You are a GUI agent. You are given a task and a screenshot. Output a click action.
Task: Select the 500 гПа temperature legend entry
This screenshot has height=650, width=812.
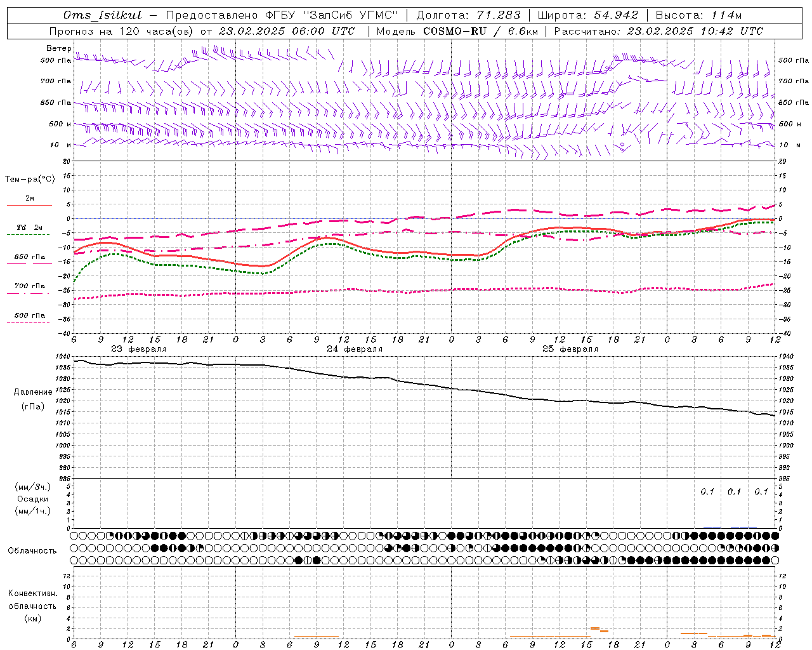click(x=29, y=315)
